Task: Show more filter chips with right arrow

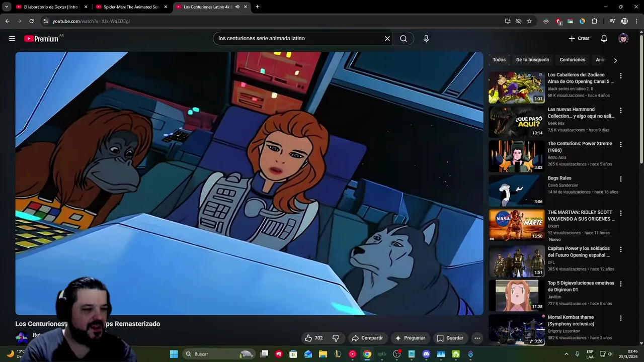Action: pos(615,60)
